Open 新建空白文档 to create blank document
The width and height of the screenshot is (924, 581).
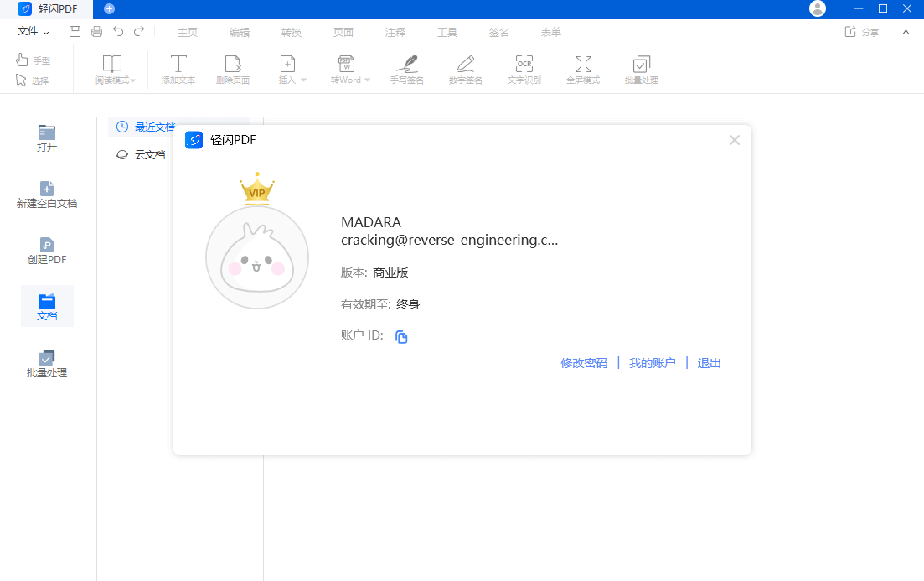[x=46, y=193]
